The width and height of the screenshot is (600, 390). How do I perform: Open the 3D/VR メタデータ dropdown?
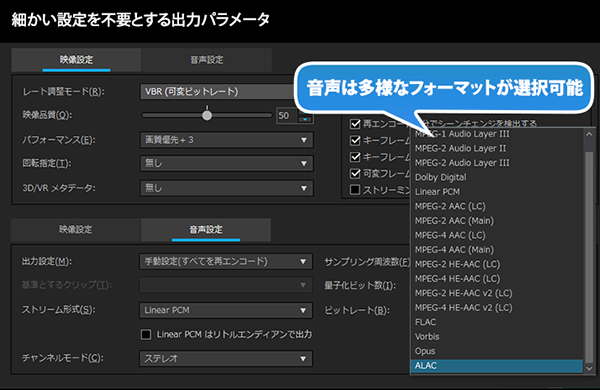[227, 188]
